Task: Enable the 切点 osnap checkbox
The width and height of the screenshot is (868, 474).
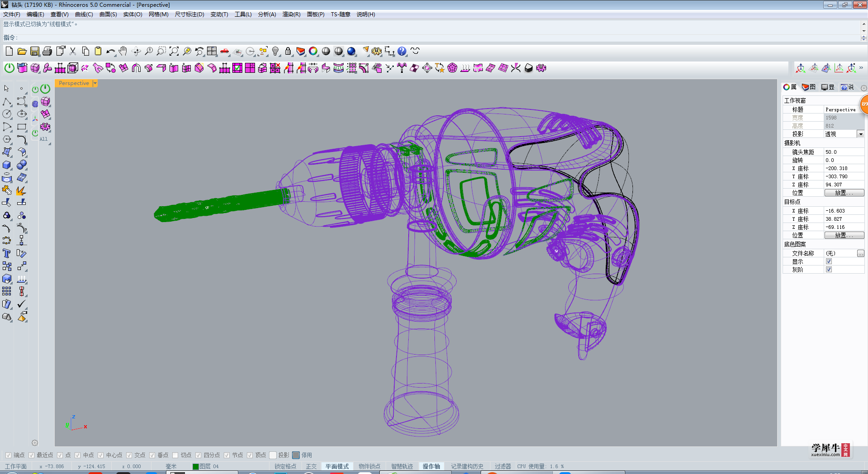Action: point(175,455)
